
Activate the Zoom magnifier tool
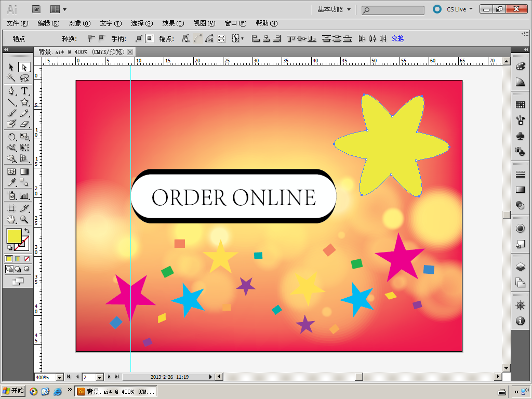(x=24, y=220)
